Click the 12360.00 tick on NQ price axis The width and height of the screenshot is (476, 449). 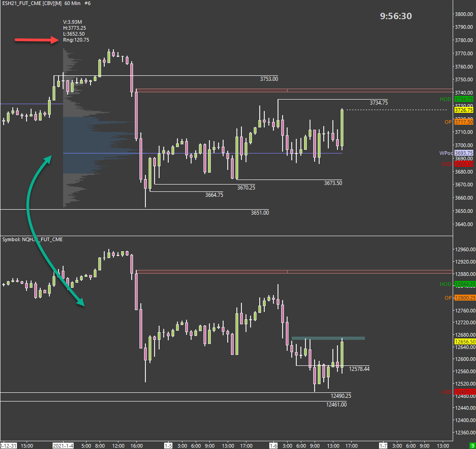click(465, 433)
